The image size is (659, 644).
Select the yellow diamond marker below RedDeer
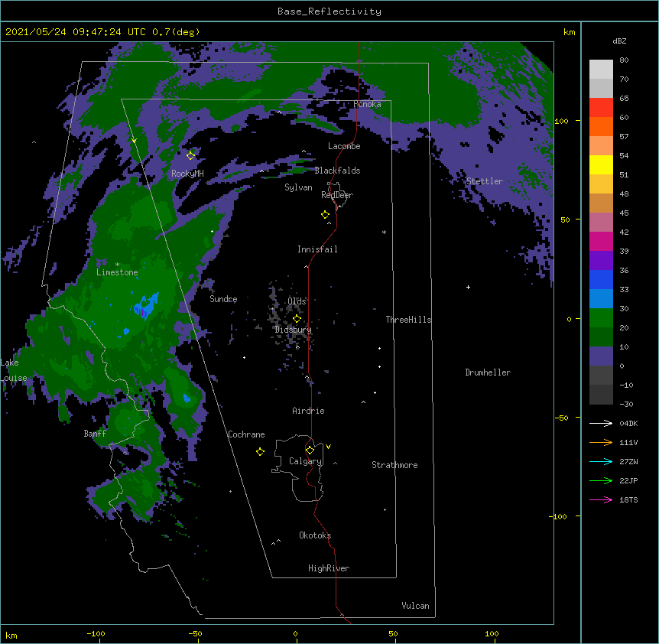[x=325, y=215]
